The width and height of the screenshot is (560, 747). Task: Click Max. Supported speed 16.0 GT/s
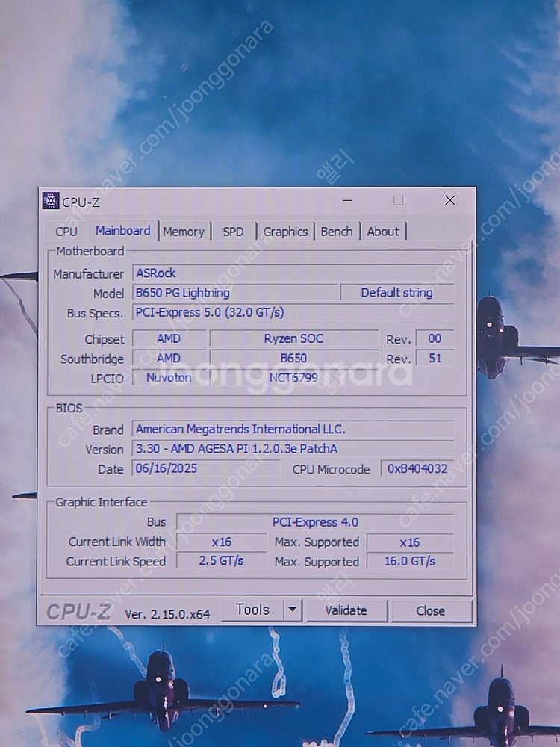(409, 561)
